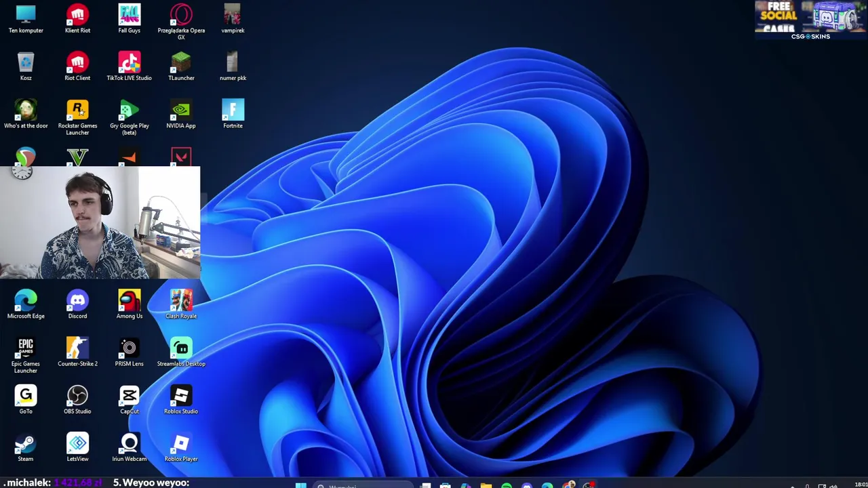Viewport: 868px width, 488px height.
Task: Open CapCut editor shortcut
Action: coord(129,400)
